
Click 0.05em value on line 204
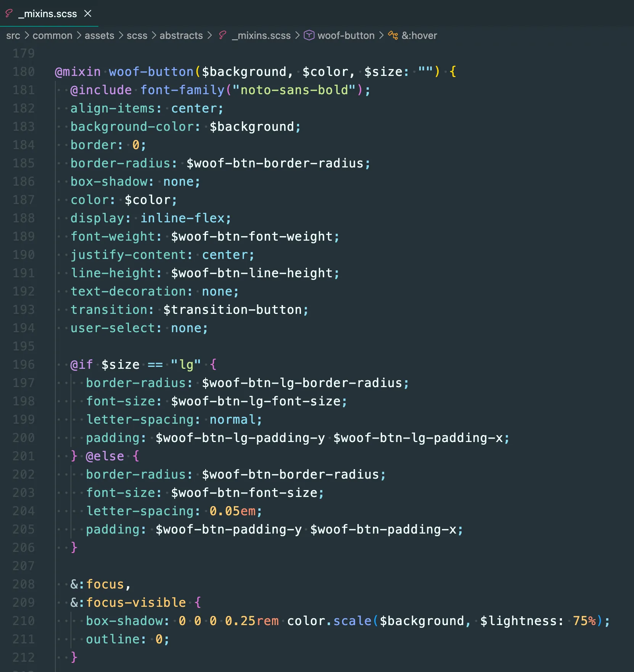(233, 511)
